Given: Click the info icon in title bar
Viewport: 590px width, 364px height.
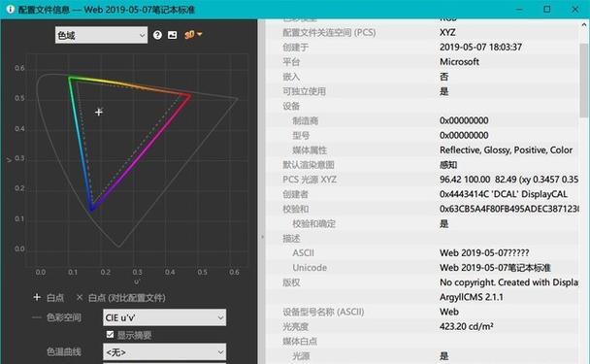Looking at the screenshot, I should (x=11, y=9).
